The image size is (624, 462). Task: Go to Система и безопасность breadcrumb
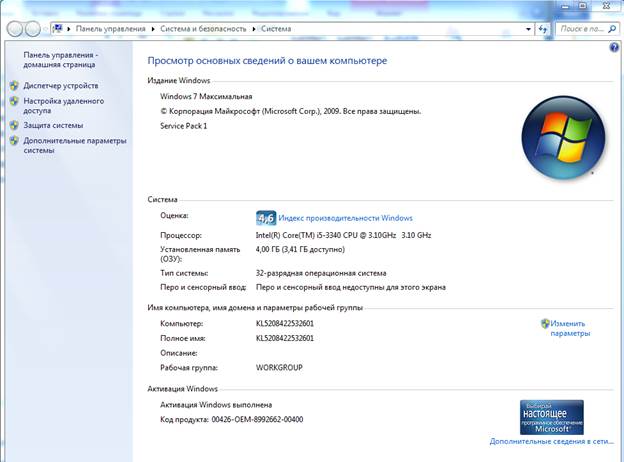[x=203, y=29]
